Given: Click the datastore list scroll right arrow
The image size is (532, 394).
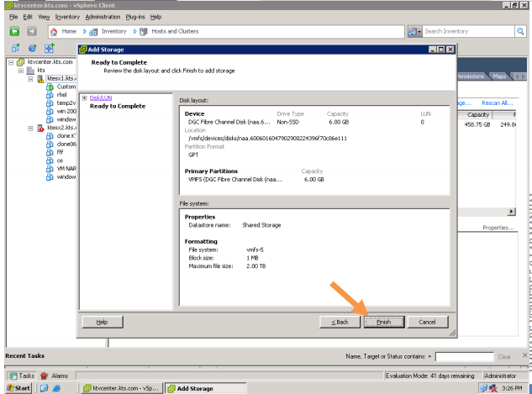Looking at the screenshot, I should (511, 212).
